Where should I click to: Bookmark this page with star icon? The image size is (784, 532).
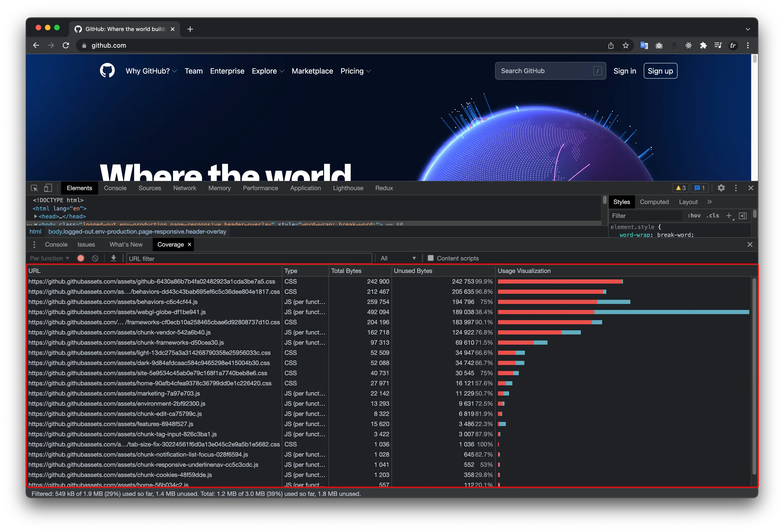[626, 46]
